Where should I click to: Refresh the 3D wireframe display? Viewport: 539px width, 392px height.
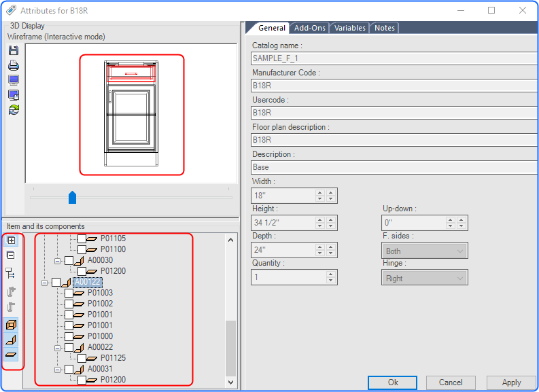(14, 109)
